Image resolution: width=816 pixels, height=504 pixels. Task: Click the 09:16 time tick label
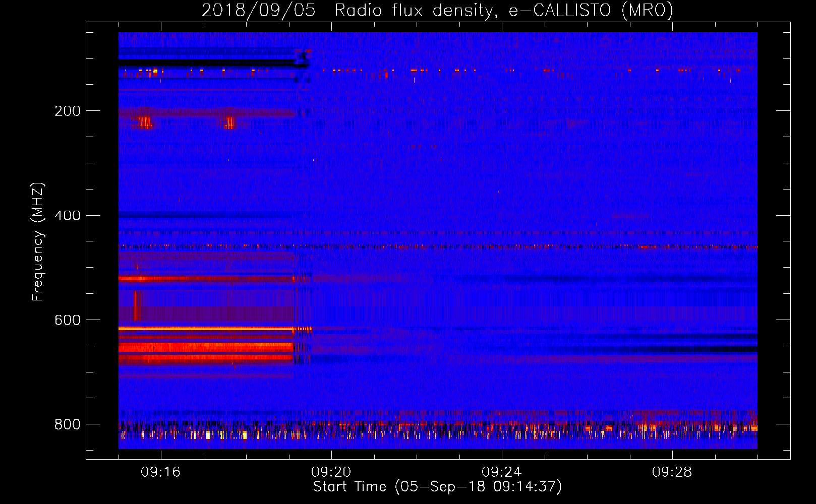[161, 472]
